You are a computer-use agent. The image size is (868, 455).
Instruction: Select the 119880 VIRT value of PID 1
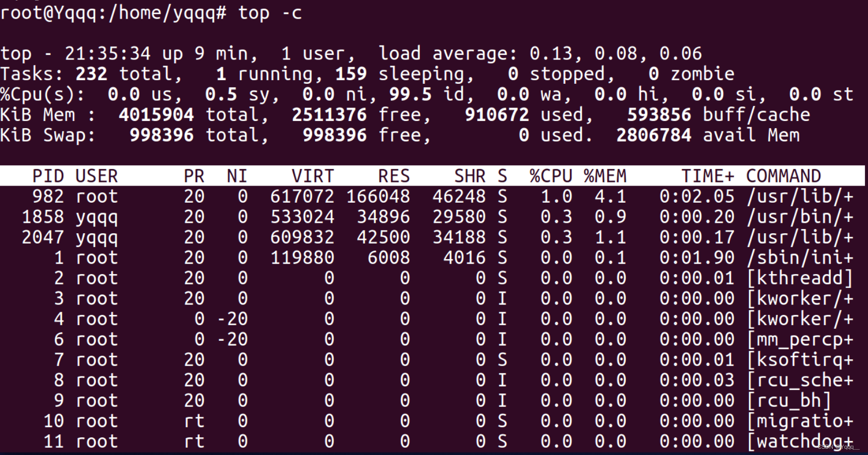pyautogui.click(x=302, y=257)
